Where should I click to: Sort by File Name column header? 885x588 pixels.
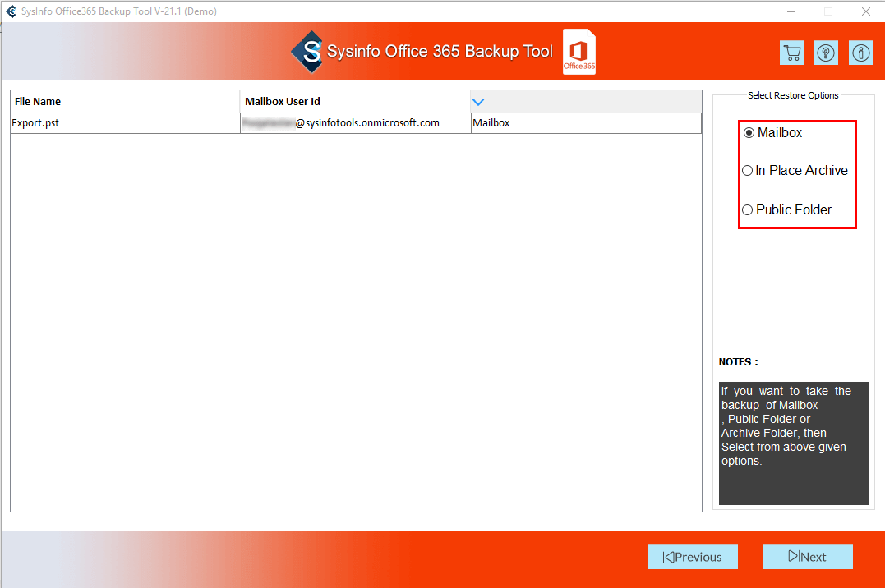point(125,102)
